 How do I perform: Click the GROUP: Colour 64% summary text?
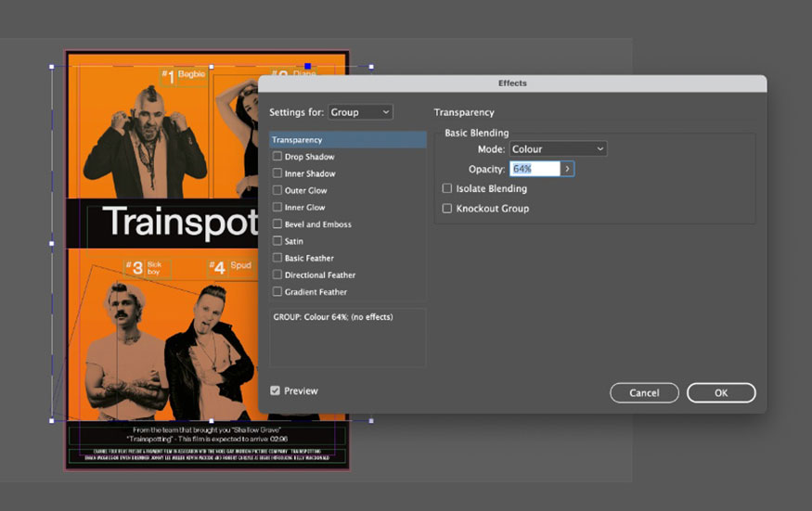pyautogui.click(x=333, y=317)
